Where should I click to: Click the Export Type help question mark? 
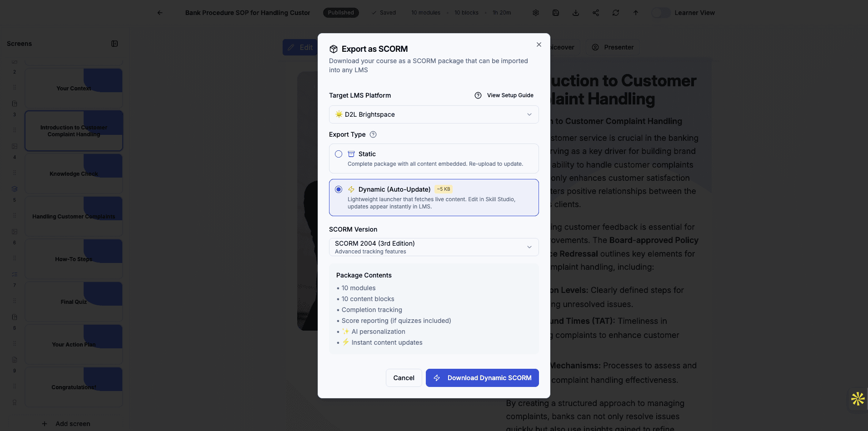coord(373,134)
